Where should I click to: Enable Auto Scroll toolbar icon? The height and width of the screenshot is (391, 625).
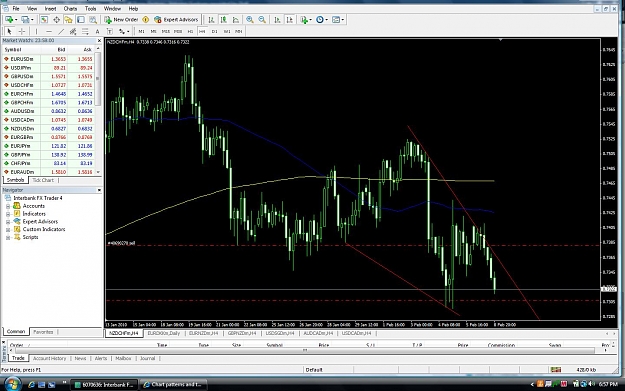click(x=277, y=20)
